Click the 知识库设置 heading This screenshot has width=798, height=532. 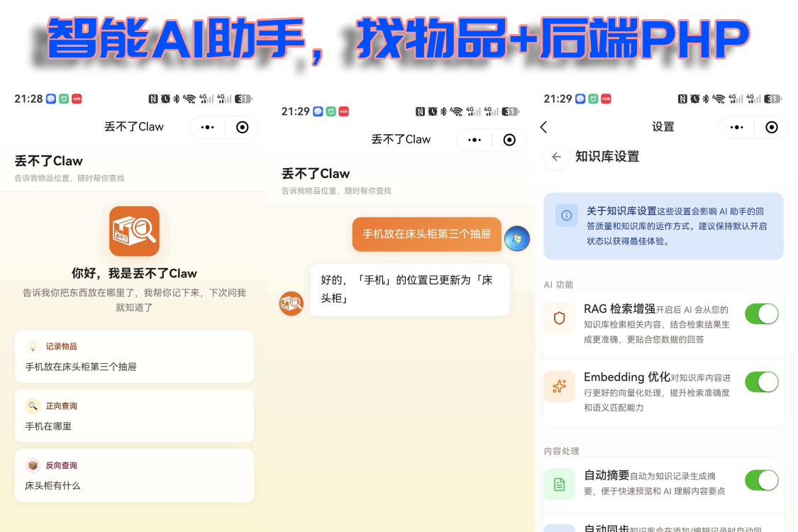[607, 157]
